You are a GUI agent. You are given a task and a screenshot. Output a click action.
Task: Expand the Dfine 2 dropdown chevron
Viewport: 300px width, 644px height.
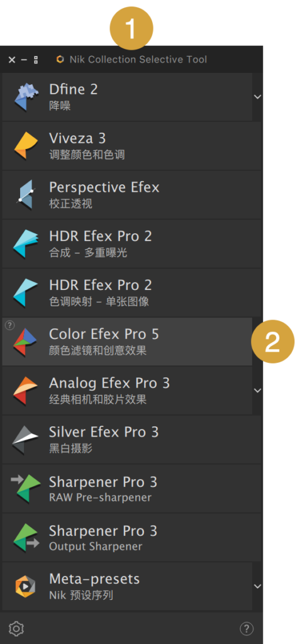point(258,97)
